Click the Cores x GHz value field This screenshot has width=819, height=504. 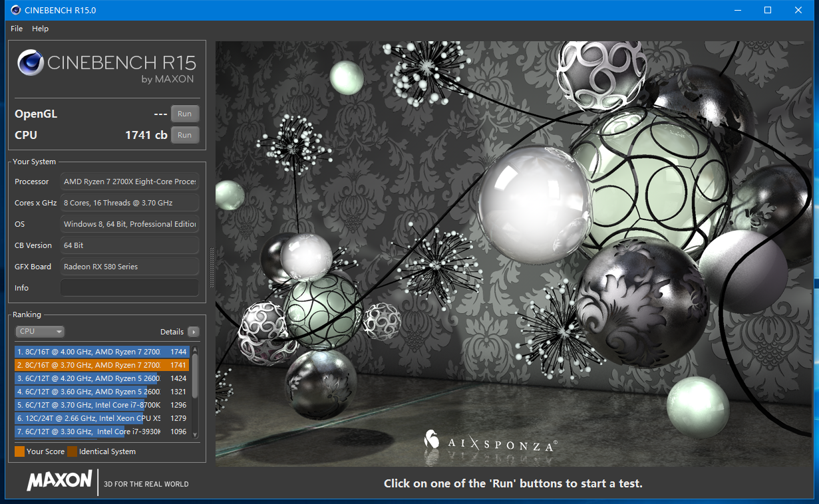click(x=130, y=203)
